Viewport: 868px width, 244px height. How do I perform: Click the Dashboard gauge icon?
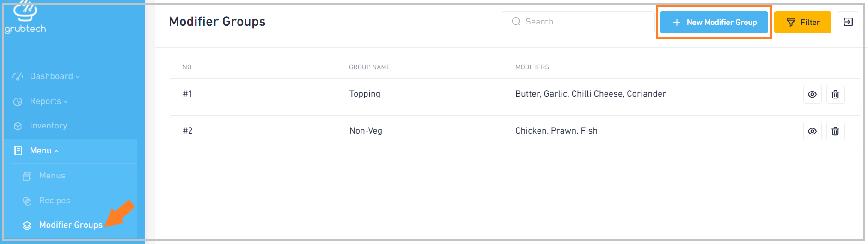(18, 77)
